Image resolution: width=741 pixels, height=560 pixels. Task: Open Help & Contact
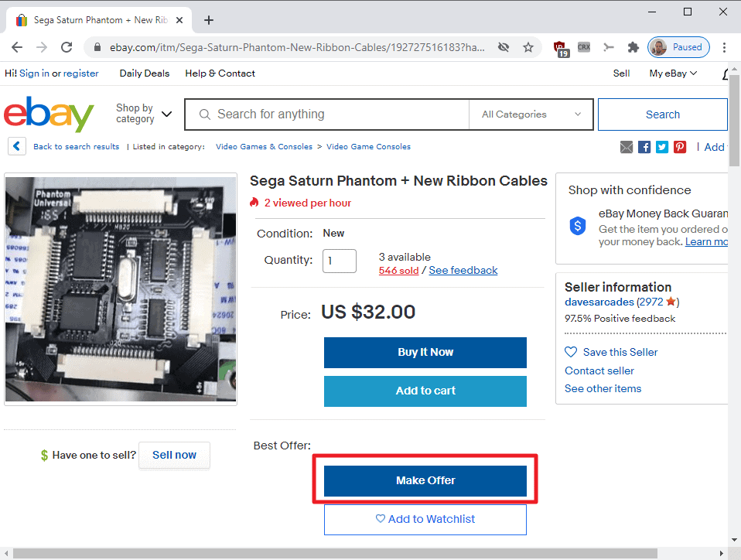tap(220, 73)
